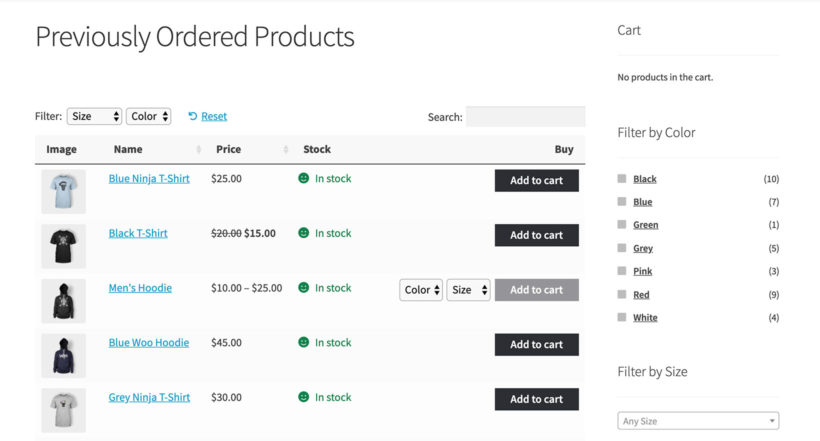Click the Blue color filter link

click(x=643, y=202)
